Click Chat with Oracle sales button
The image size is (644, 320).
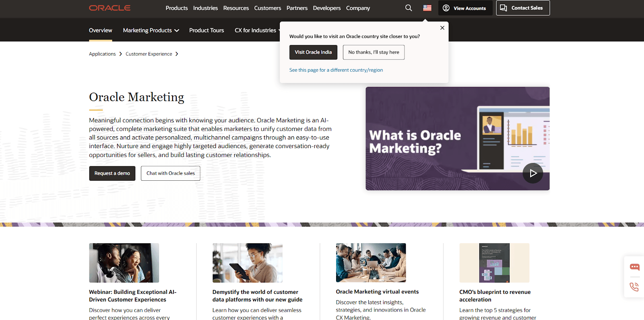click(x=171, y=173)
